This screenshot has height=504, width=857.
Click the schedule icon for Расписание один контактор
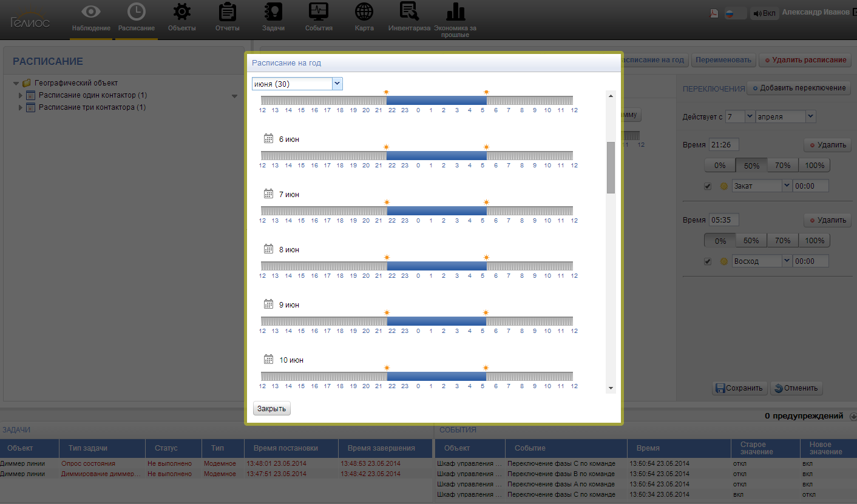click(31, 95)
